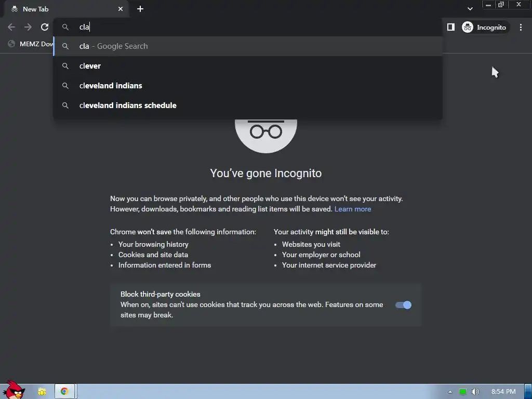
Task: Open the side panel icon
Action: pyautogui.click(x=451, y=27)
